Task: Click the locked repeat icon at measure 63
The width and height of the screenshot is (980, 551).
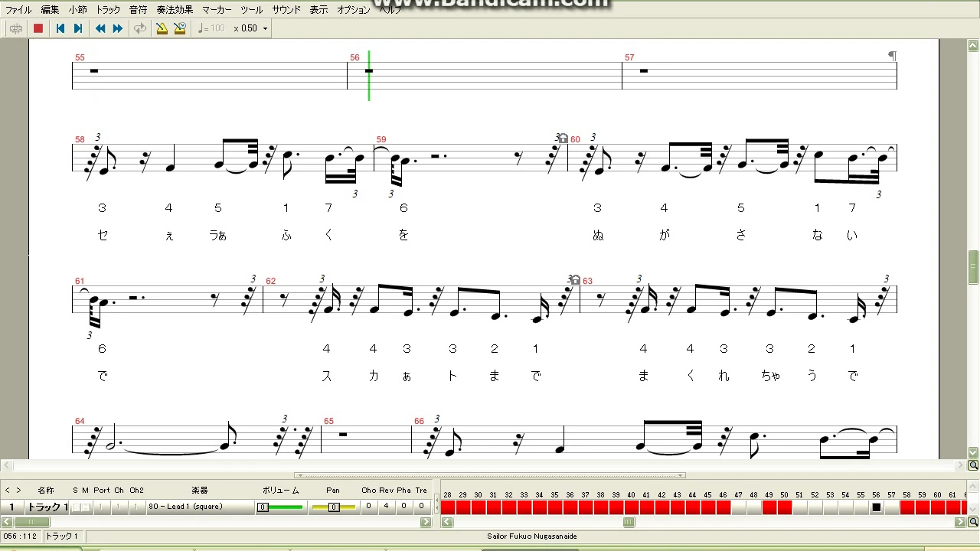Action: point(576,280)
